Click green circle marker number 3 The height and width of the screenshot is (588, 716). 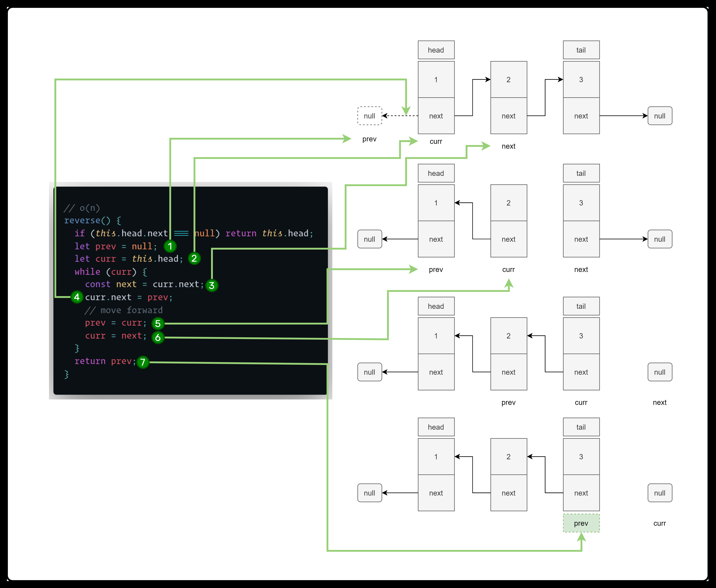point(212,285)
